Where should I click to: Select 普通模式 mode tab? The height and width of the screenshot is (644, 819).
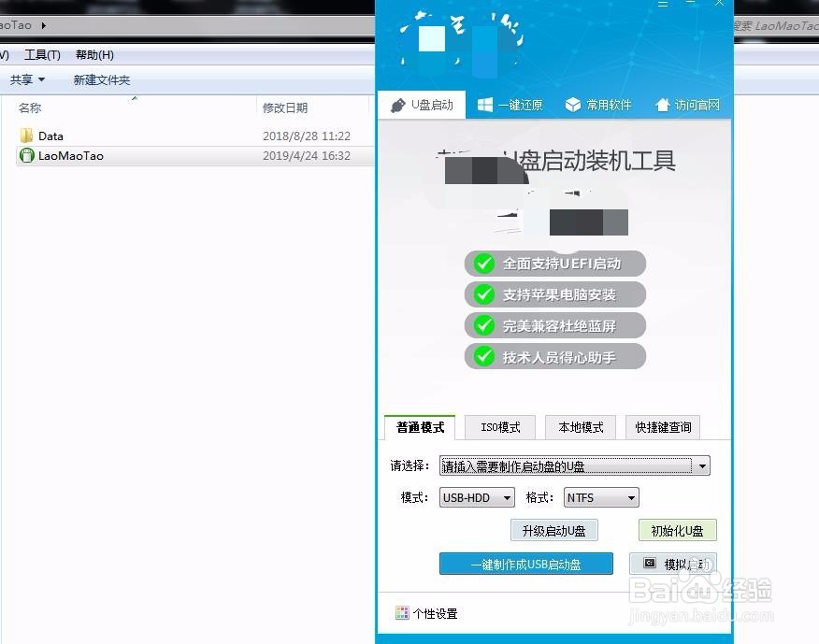[420, 428]
